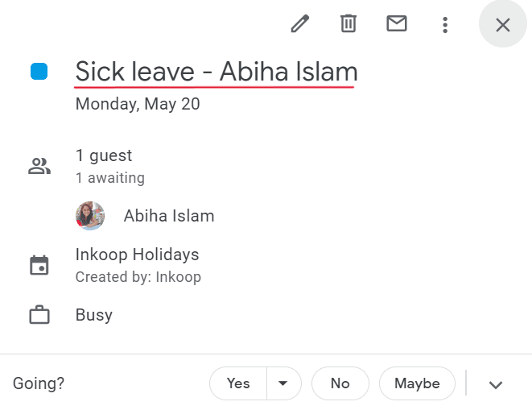
Task: Respond No to the invitation
Action: point(340,383)
